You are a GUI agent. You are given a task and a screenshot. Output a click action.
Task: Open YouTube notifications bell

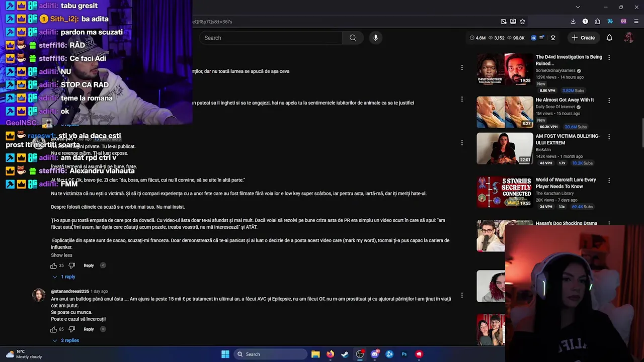[609, 38]
